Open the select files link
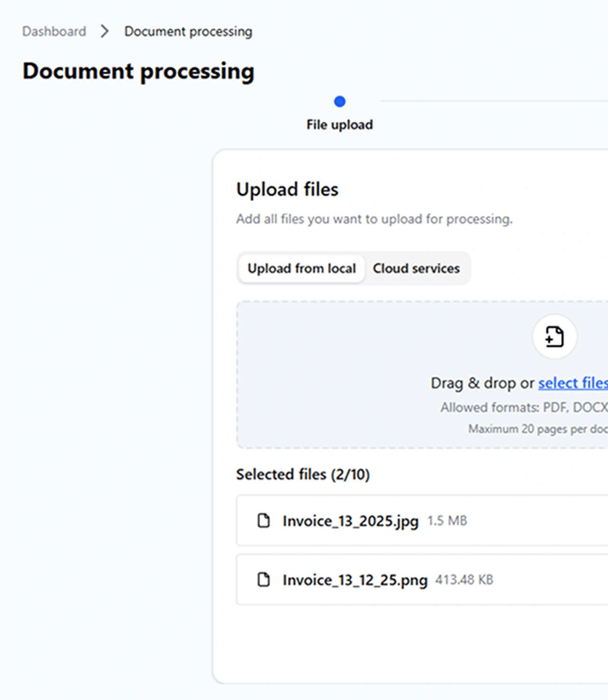Viewport: 608px width, 700px height. click(x=573, y=383)
